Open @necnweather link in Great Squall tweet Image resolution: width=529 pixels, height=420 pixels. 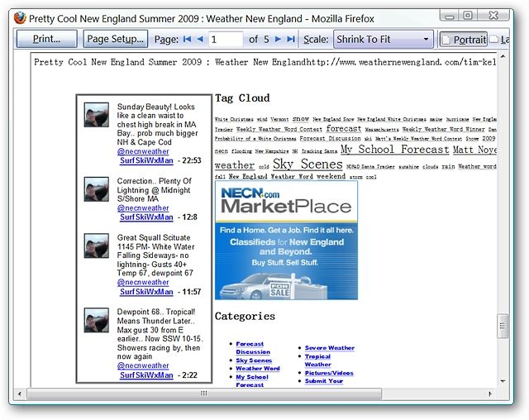(143, 283)
